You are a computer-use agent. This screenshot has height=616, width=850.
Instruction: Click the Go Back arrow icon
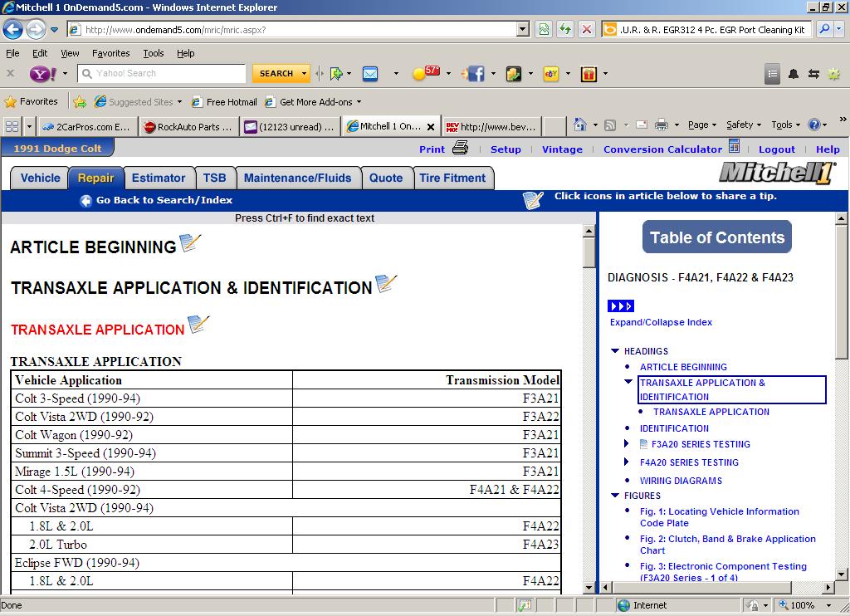(85, 201)
